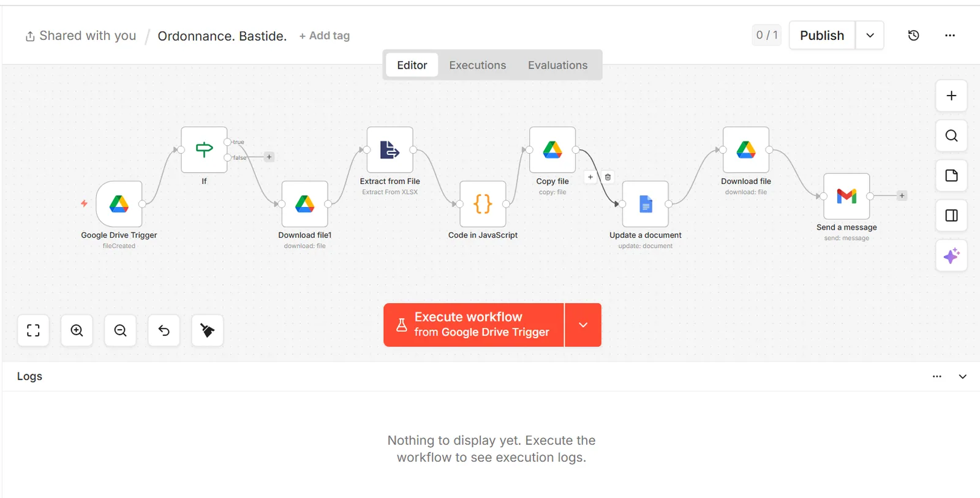The image size is (980, 498).
Task: Expand the Publish dropdown arrow
Action: coord(870,36)
